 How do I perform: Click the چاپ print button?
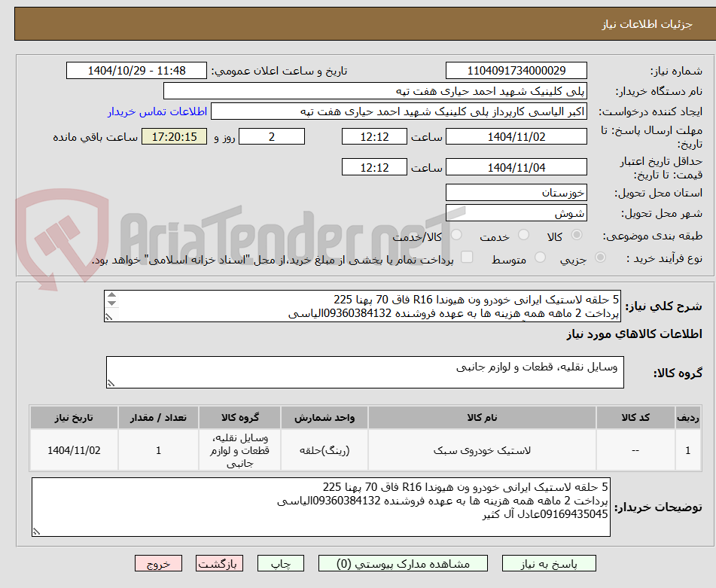click(x=280, y=563)
